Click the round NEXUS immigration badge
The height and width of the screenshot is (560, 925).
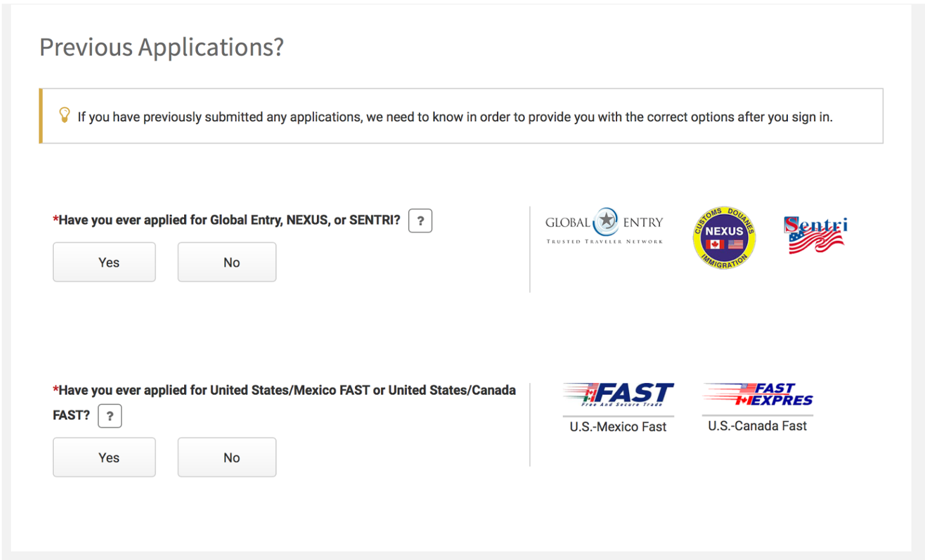pyautogui.click(x=724, y=238)
